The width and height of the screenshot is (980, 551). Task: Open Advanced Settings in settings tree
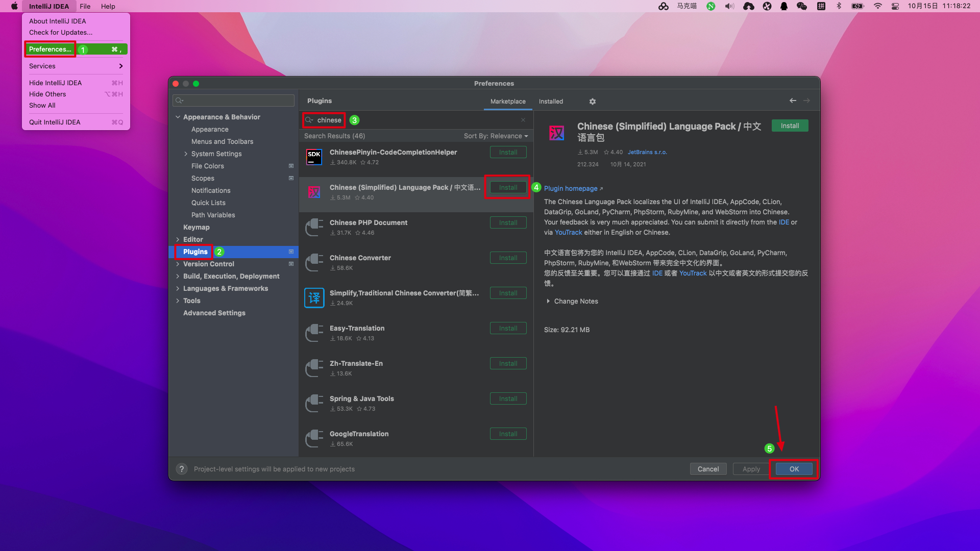point(214,313)
